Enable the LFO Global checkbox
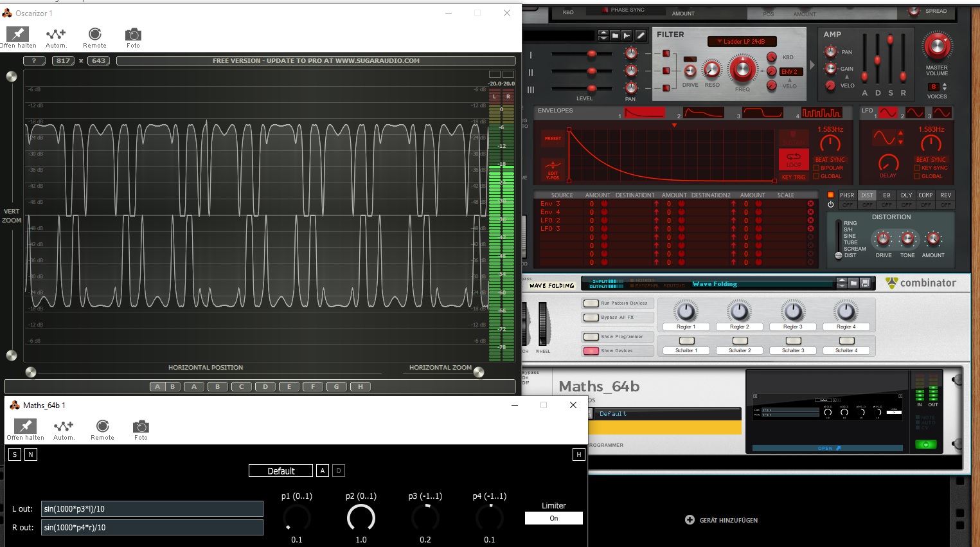The height and width of the screenshot is (547, 980). click(x=917, y=176)
